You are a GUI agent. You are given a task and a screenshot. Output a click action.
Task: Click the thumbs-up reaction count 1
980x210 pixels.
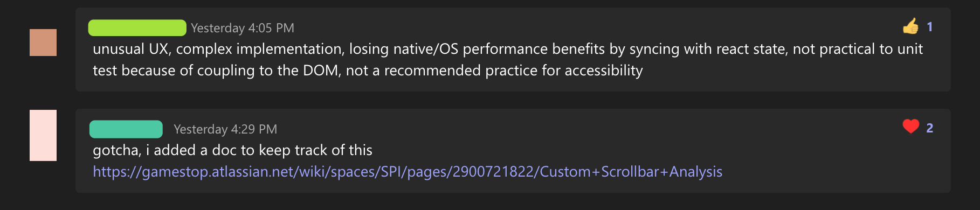(930, 27)
